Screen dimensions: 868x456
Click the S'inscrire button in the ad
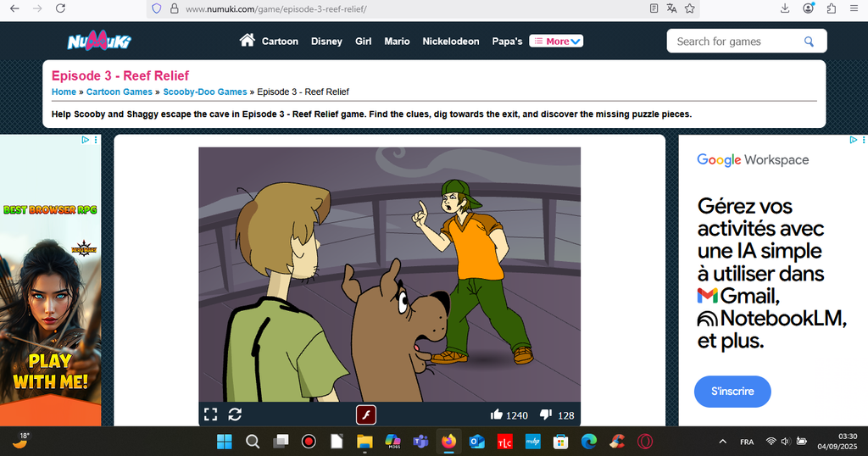pos(732,392)
